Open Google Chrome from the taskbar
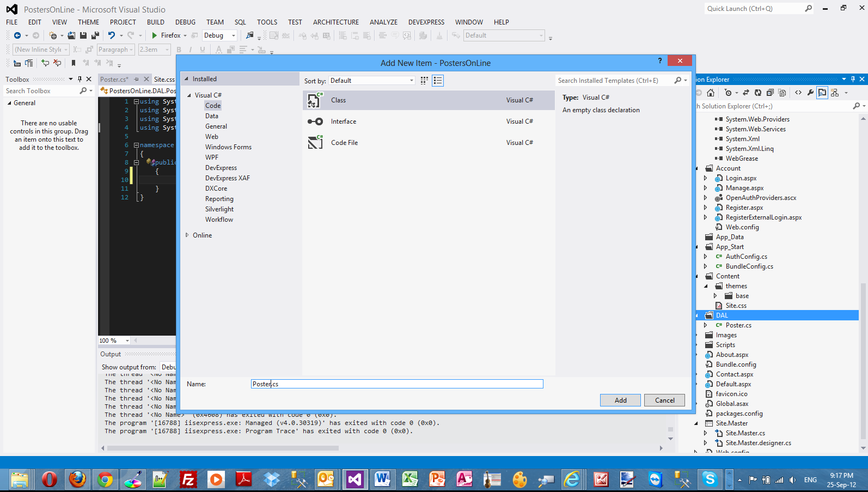The width and height of the screenshot is (868, 492). [x=105, y=479]
